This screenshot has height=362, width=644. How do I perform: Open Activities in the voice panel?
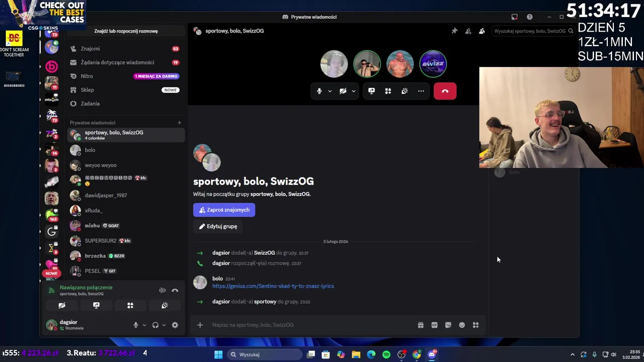click(x=130, y=305)
